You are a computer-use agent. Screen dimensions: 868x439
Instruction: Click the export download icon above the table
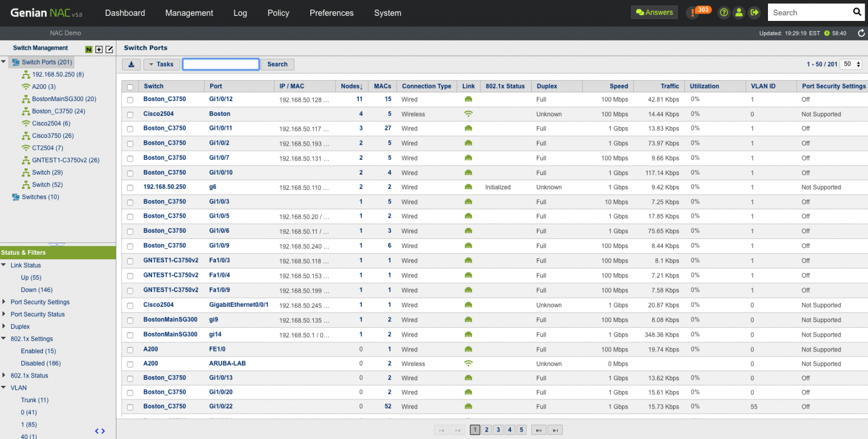(x=131, y=64)
